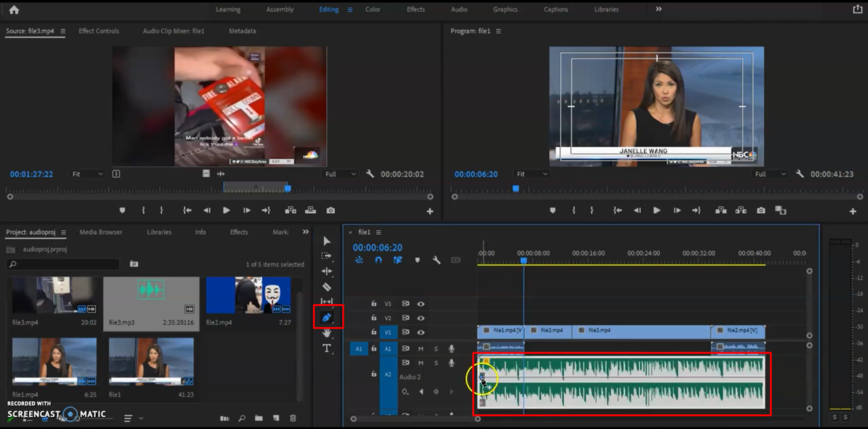Export frame from Program monitor
Viewport: 868px width, 429px height.
pos(761,210)
